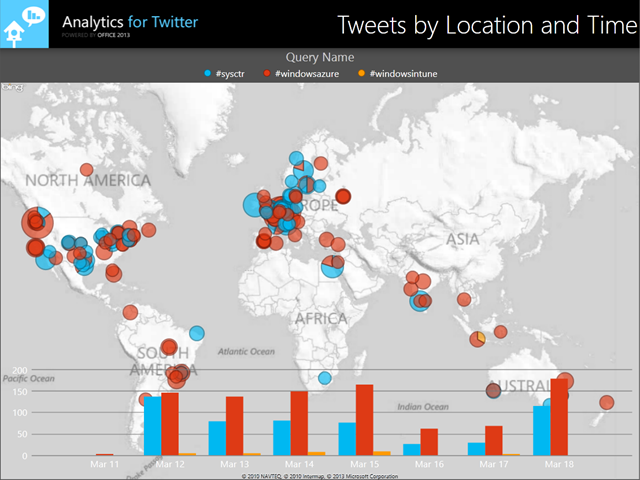Click the Mar 17 axis label

click(x=494, y=466)
